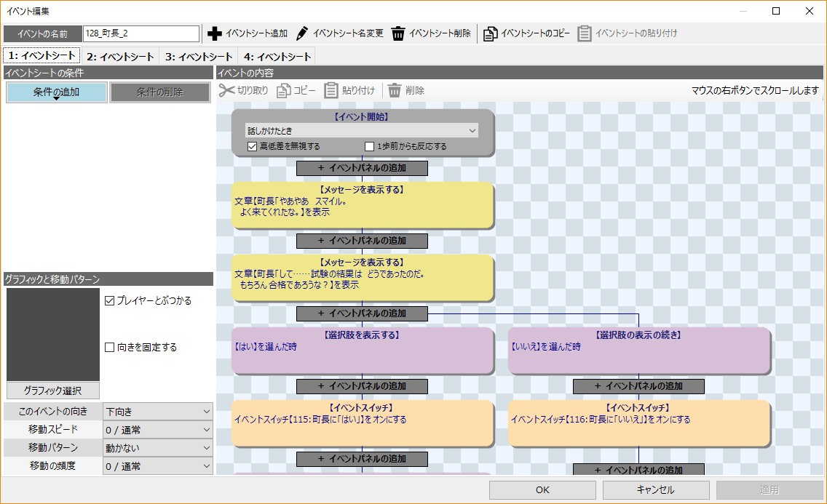
Task: Open the 条件の追加 dropdown button
Action: 57,92
